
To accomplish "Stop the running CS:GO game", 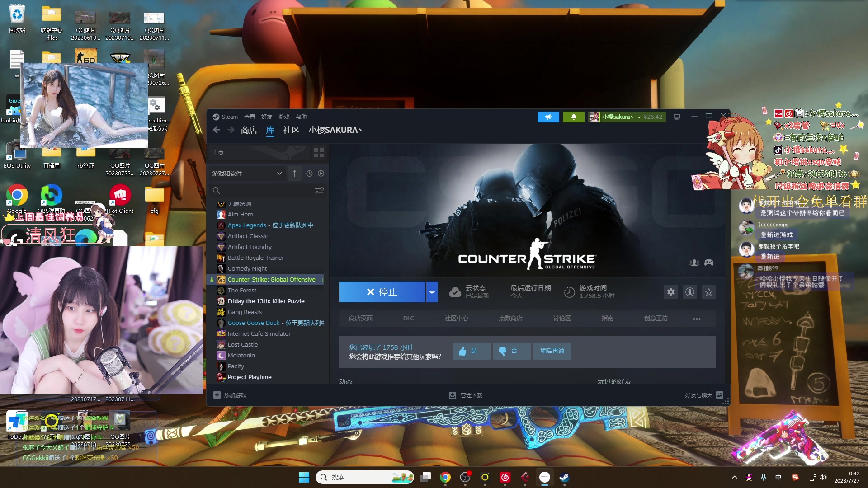I will coord(382,292).
